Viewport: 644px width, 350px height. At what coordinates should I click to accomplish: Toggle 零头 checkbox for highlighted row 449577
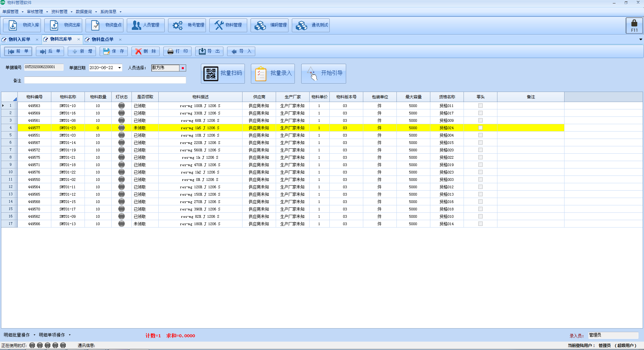point(480,128)
